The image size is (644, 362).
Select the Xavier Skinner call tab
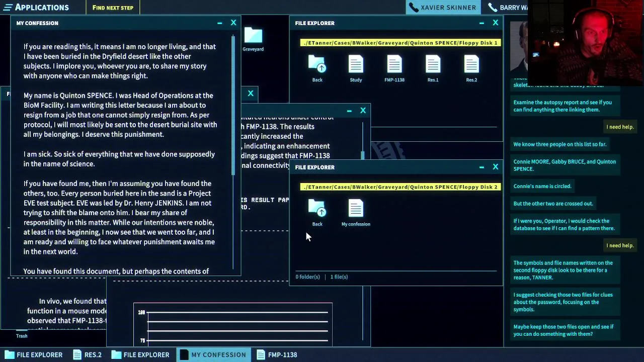tap(443, 8)
